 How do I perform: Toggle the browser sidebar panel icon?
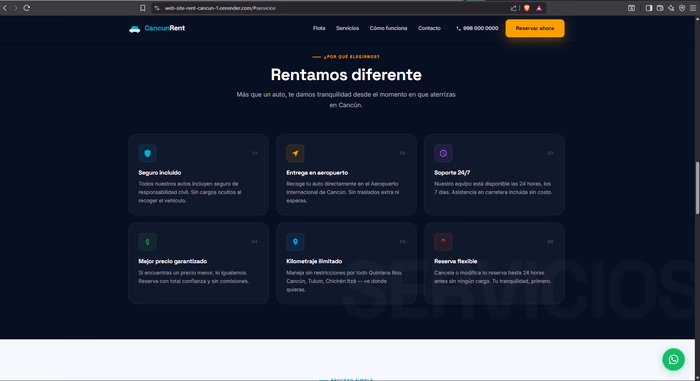pyautogui.click(x=649, y=8)
